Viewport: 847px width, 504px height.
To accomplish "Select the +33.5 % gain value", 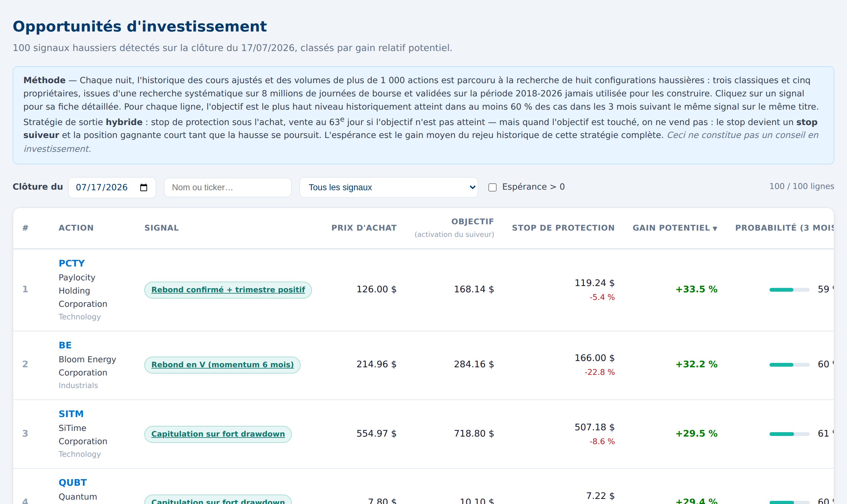I will [696, 289].
